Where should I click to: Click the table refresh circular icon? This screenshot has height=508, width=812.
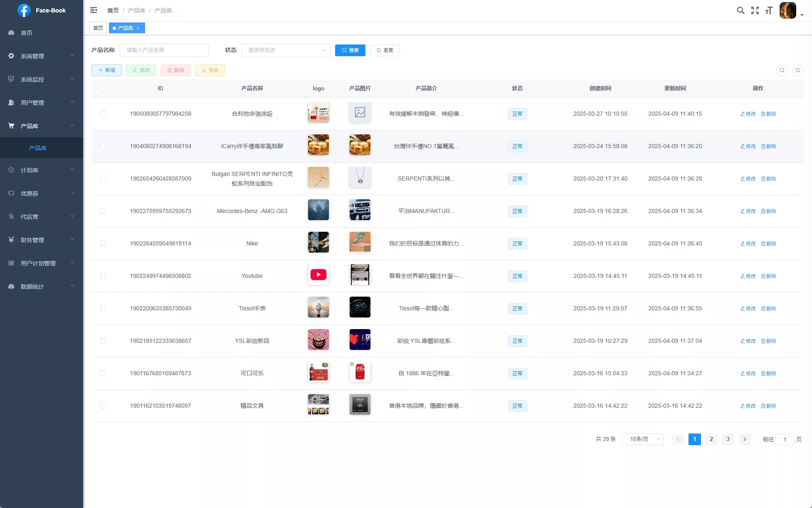click(797, 70)
